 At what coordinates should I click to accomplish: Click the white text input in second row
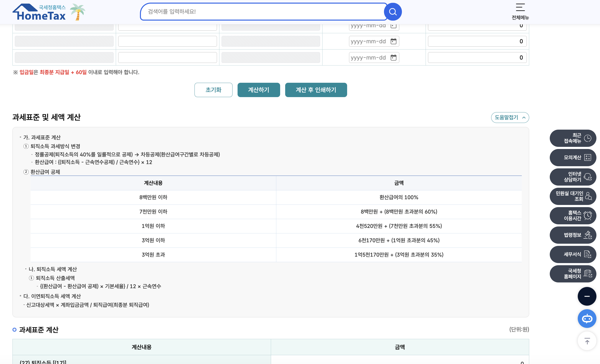point(167,41)
